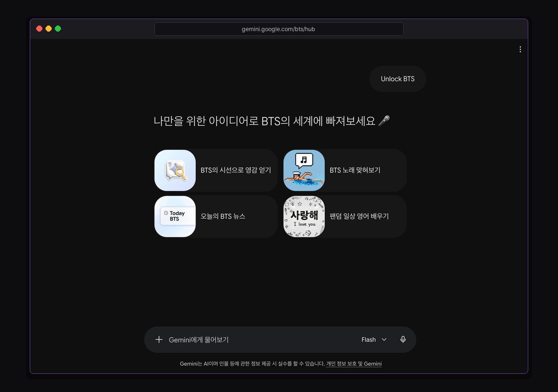Open the 오늘의 BTS 뉴스 card
This screenshot has width=558, height=392.
coord(216,216)
